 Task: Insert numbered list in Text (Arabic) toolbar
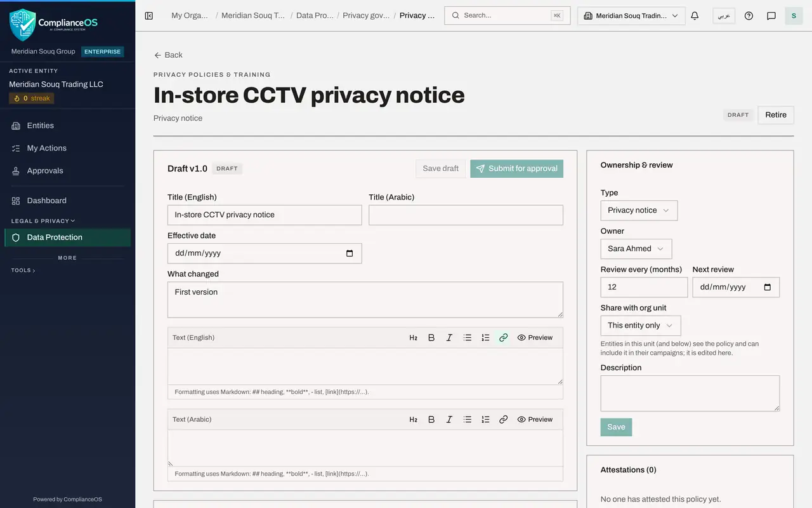coord(485,420)
